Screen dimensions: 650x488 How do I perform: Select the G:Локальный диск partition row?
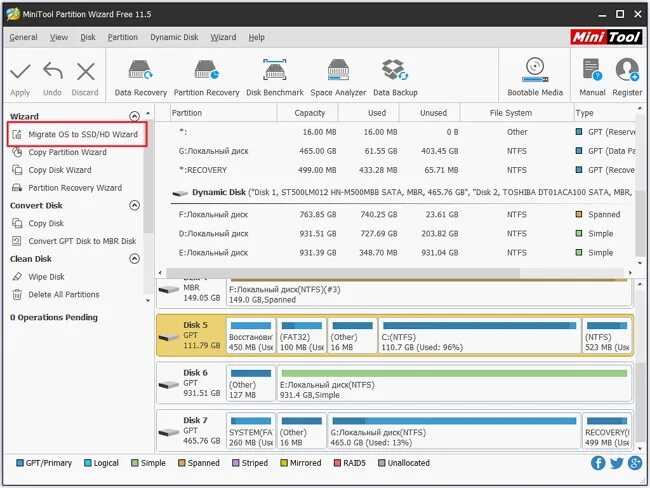(x=402, y=151)
